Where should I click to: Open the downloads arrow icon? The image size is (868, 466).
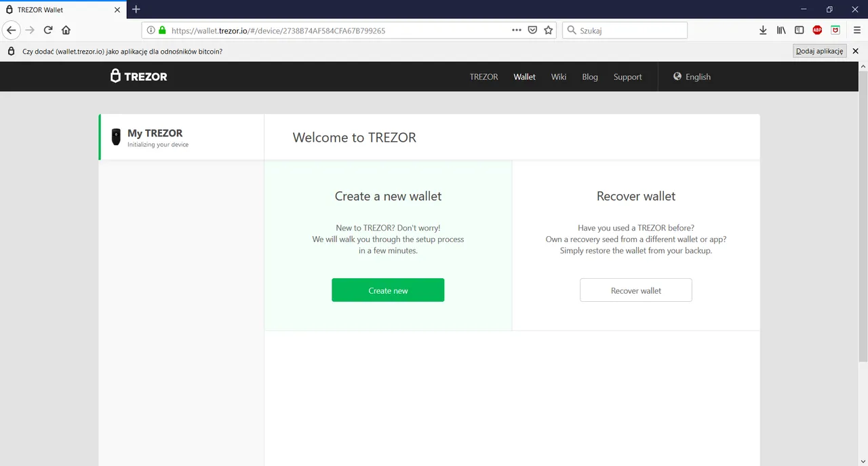click(x=763, y=30)
